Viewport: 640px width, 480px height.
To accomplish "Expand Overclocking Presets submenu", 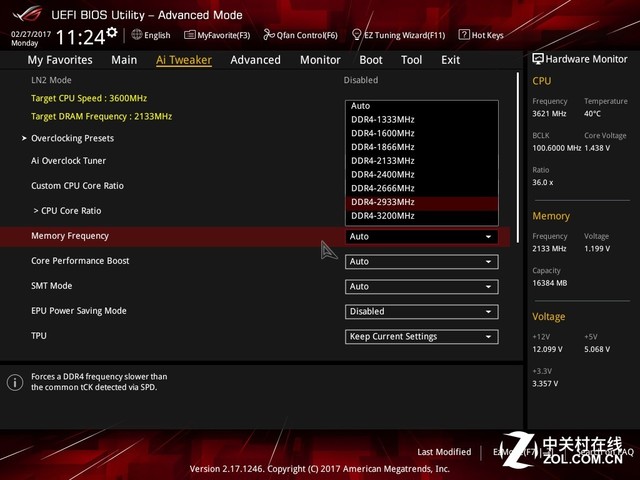I will pyautogui.click(x=72, y=138).
